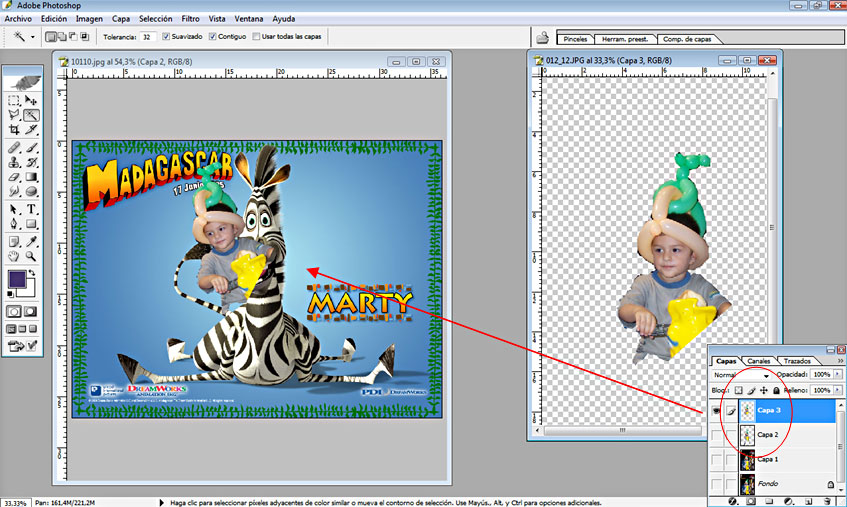Select the Pen tool

click(14, 224)
